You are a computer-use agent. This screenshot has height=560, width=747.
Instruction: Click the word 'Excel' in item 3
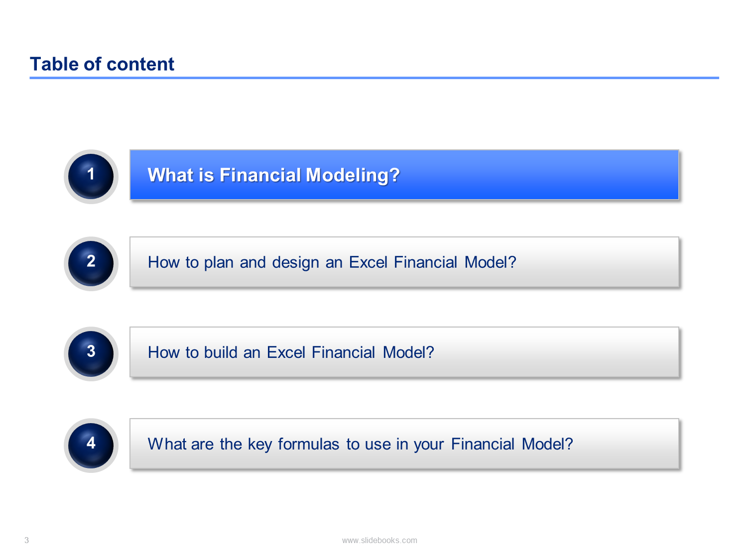(x=286, y=352)
